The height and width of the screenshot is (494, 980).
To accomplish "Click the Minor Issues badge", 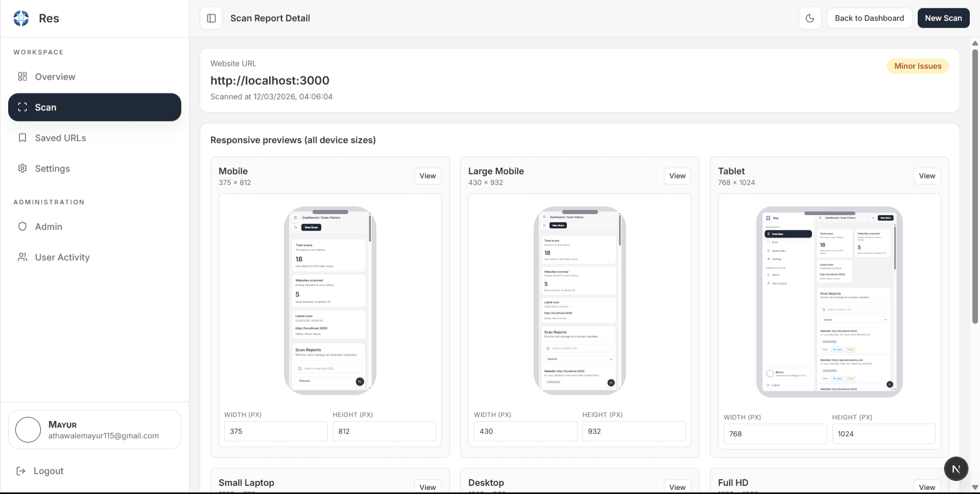I will click(x=918, y=66).
